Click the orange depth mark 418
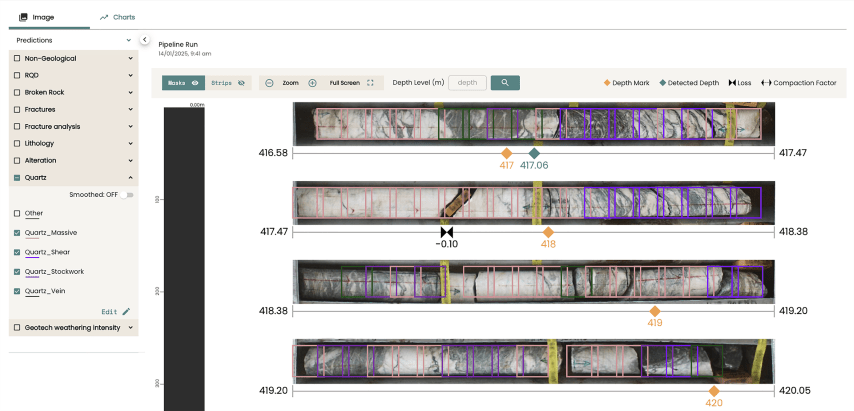The height and width of the screenshot is (411, 854). click(548, 232)
